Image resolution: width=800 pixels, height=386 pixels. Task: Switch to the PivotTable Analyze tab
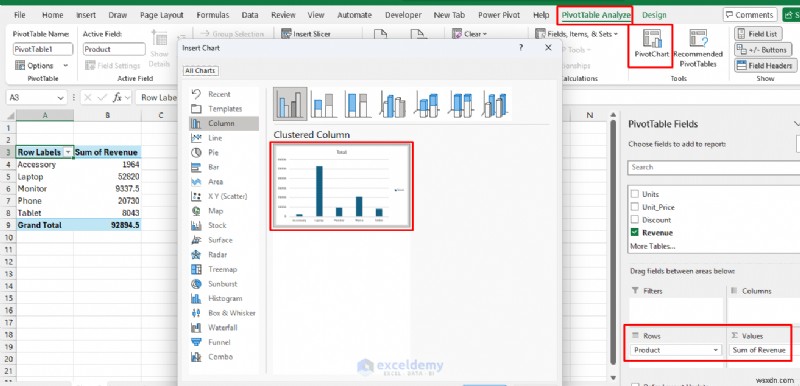596,15
